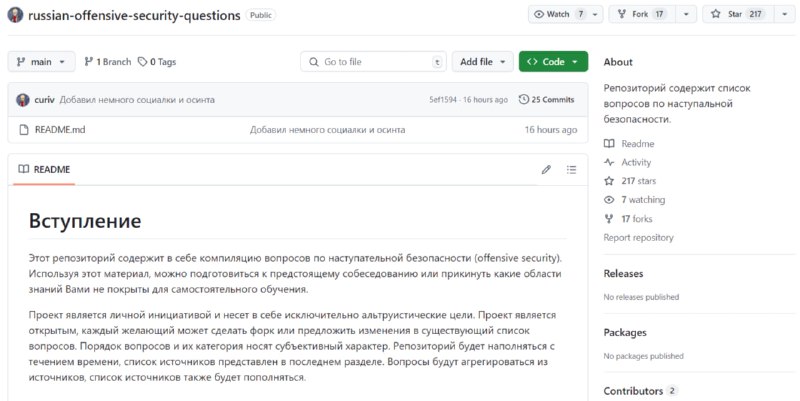Screen dimensions: 800x401
Task: Click the repository owner avatar at top
Action: [x=15, y=15]
